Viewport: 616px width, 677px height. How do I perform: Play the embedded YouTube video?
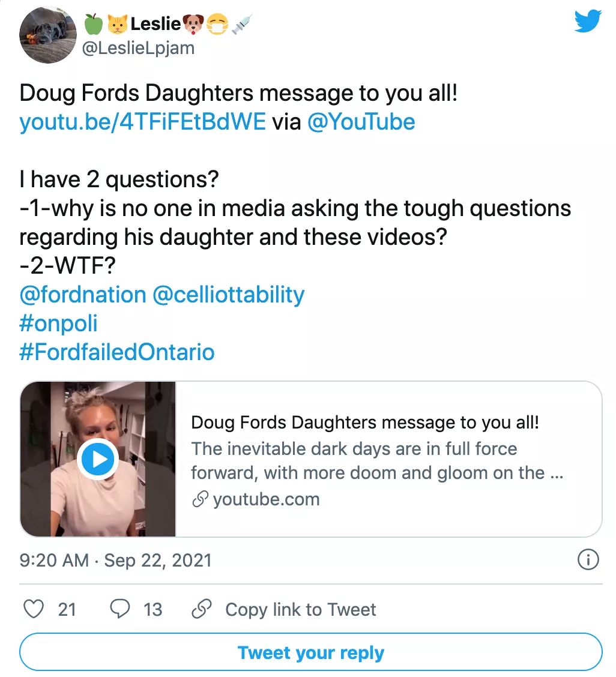point(98,459)
